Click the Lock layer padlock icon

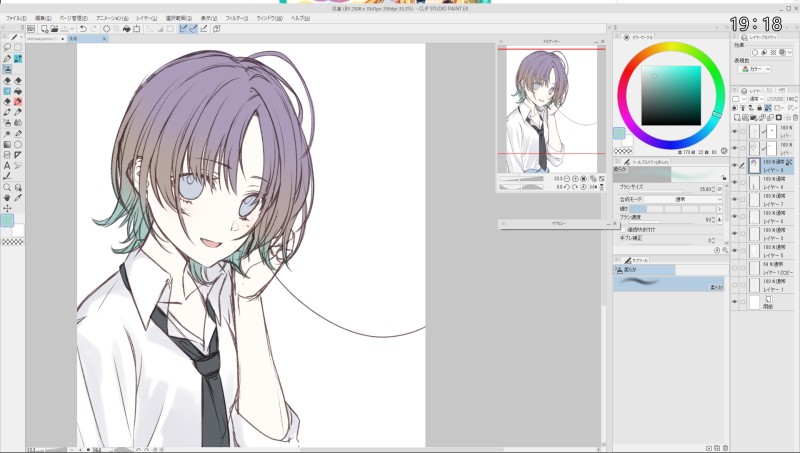coord(759,108)
